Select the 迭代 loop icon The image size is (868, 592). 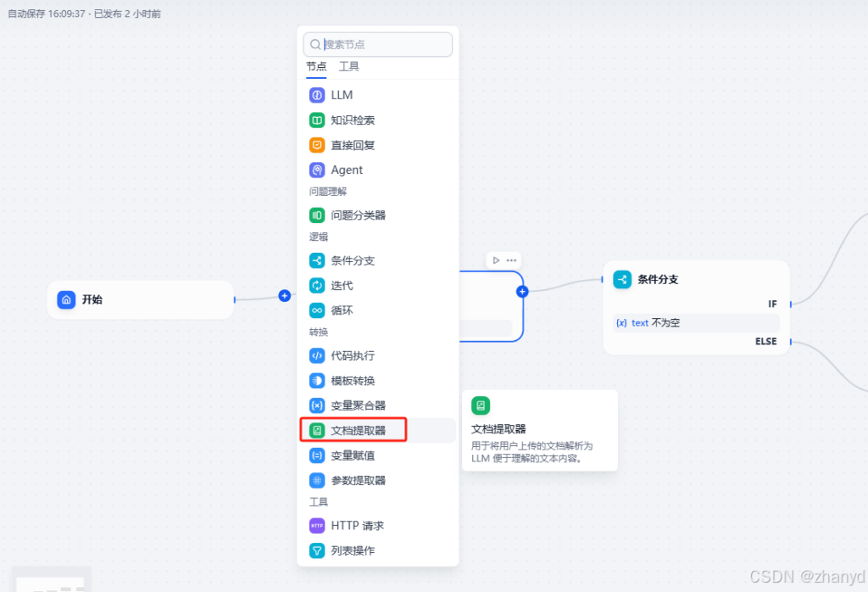tap(317, 286)
